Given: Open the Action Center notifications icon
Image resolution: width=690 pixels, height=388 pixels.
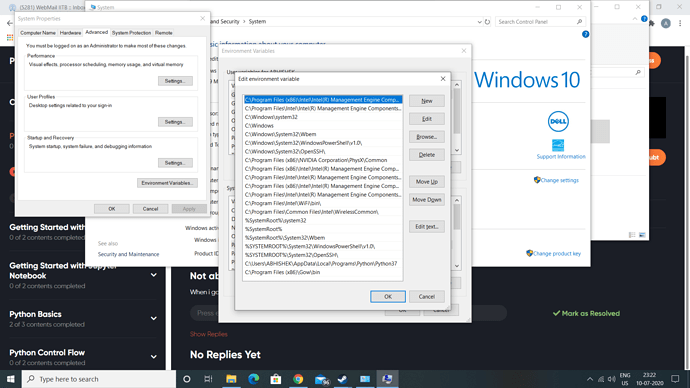Looking at the screenshot, I should coord(675,379).
